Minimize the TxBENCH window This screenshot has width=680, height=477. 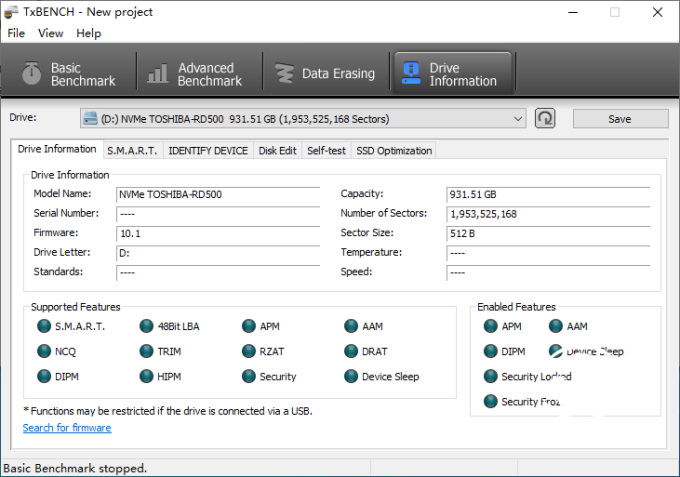(573, 12)
